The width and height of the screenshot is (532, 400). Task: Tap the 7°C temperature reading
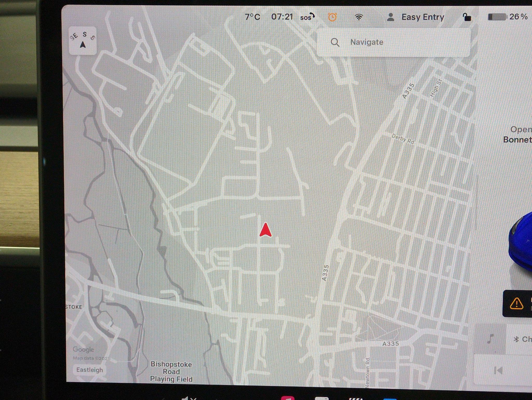click(x=252, y=17)
